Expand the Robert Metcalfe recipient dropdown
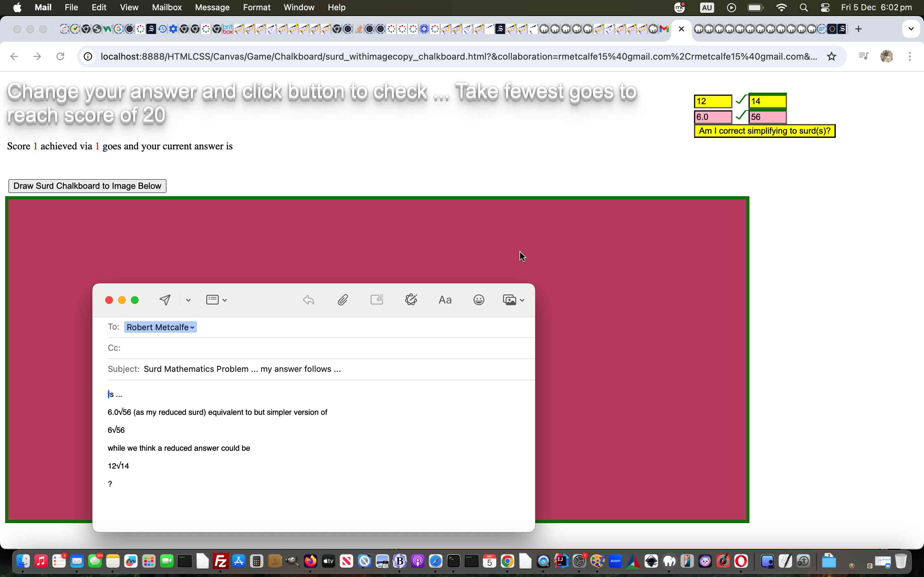Image resolution: width=924 pixels, height=577 pixels. point(192,327)
